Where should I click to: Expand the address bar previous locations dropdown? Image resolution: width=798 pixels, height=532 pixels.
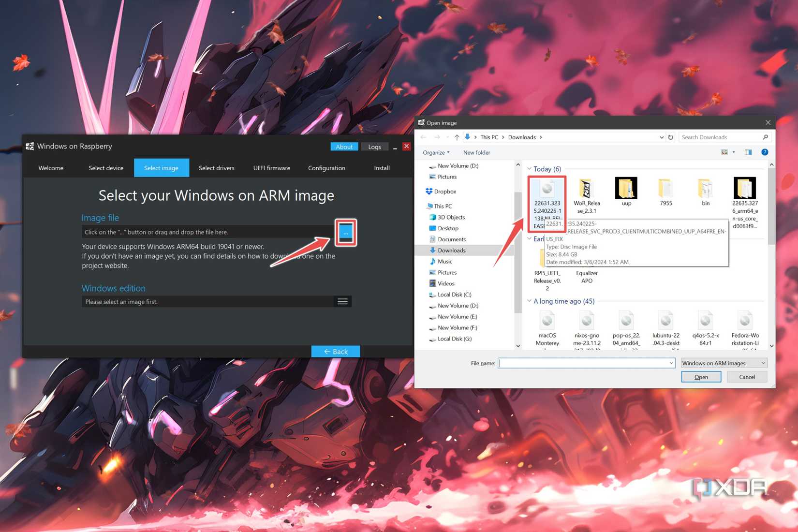click(x=661, y=137)
